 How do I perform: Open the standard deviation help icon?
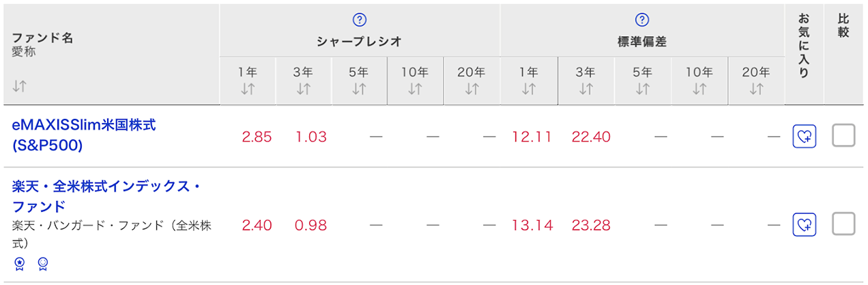coord(641,20)
